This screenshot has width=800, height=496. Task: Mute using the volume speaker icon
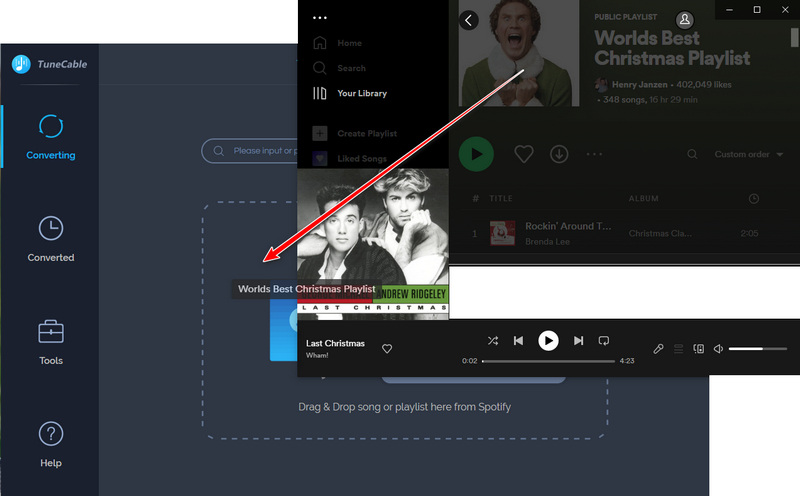coord(718,349)
